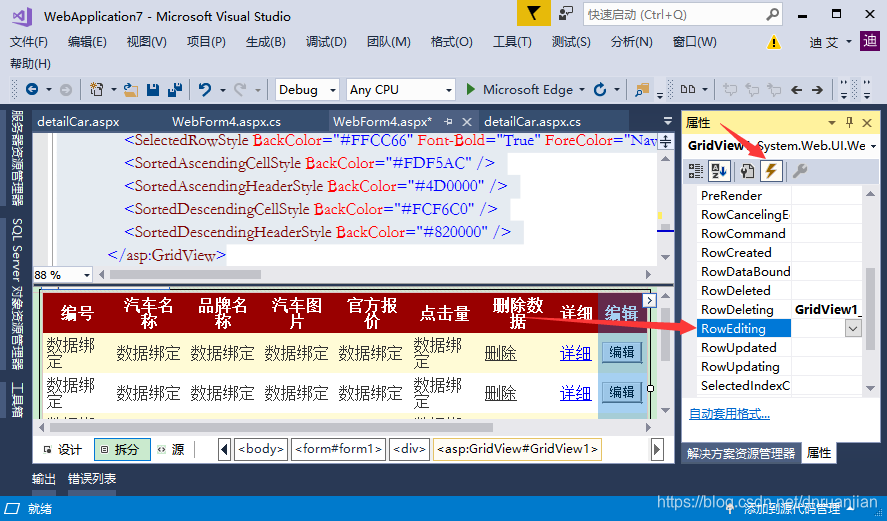Click the 自动套用格式... link
This screenshot has width=887, height=521.
click(729, 414)
